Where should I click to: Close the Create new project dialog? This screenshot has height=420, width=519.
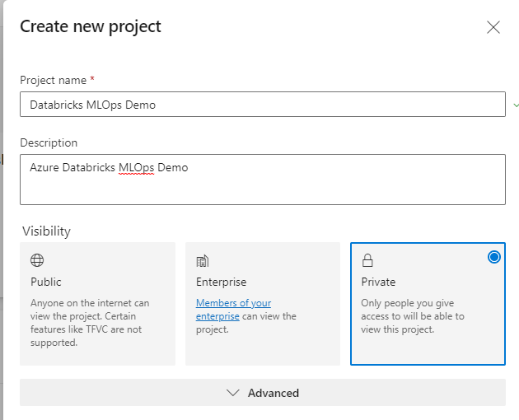(493, 27)
